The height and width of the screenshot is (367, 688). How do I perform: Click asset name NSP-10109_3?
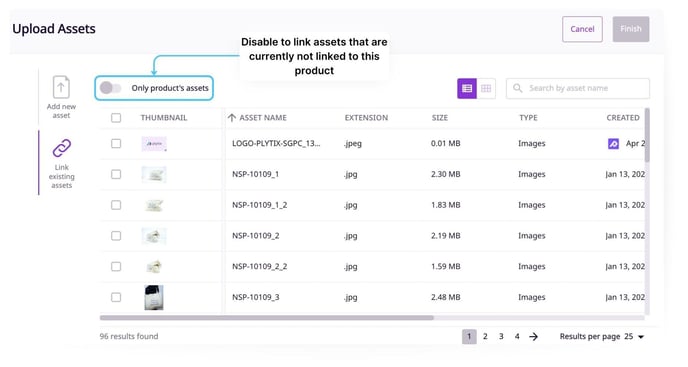tap(255, 297)
